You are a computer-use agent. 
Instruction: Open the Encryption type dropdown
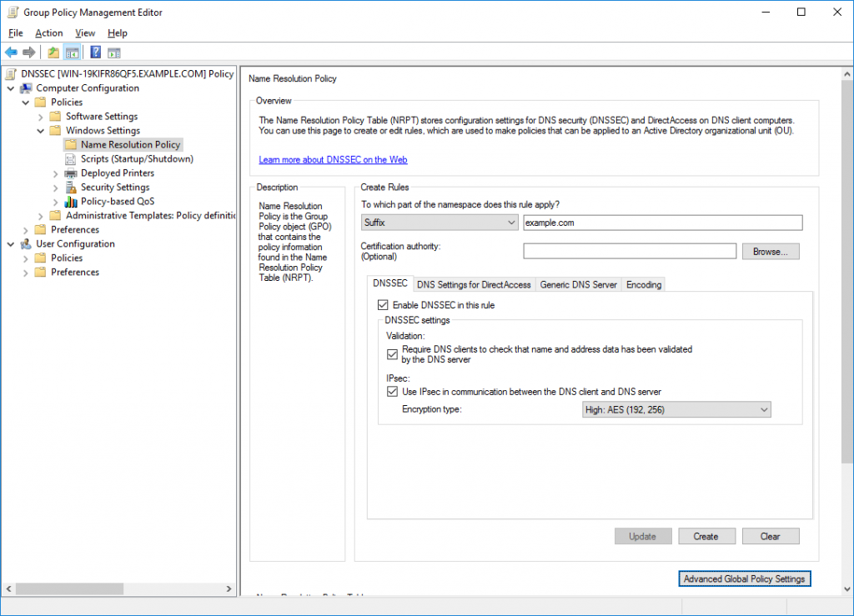tap(676, 409)
